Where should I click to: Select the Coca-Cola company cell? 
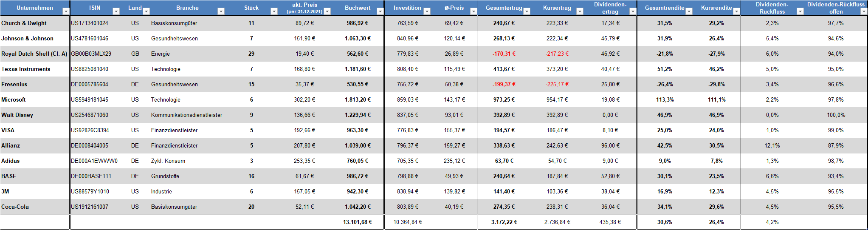[35, 207]
